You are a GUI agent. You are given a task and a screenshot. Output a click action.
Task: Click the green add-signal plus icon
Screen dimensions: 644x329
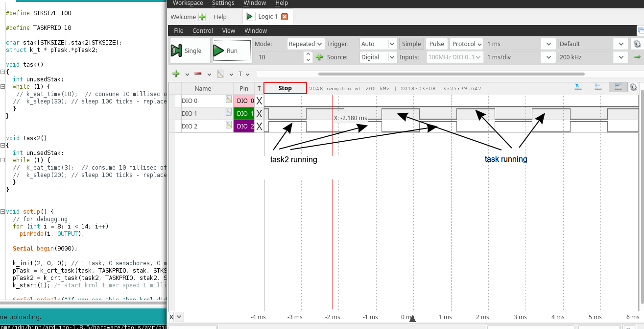coord(176,74)
